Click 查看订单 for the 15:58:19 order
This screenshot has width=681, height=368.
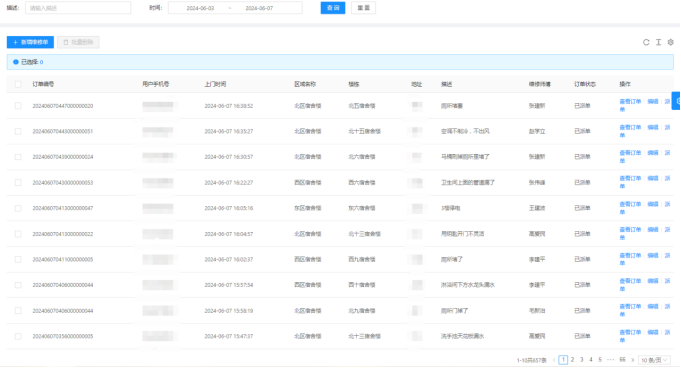[x=630, y=307]
